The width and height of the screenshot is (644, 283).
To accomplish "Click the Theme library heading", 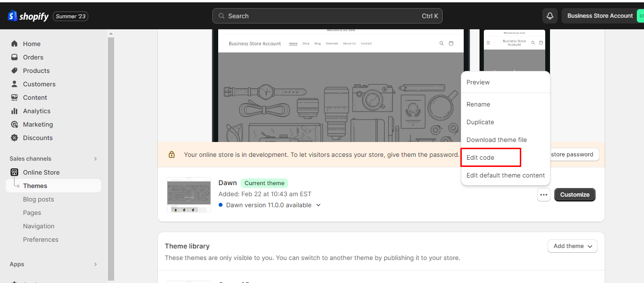I will pyautogui.click(x=187, y=246).
